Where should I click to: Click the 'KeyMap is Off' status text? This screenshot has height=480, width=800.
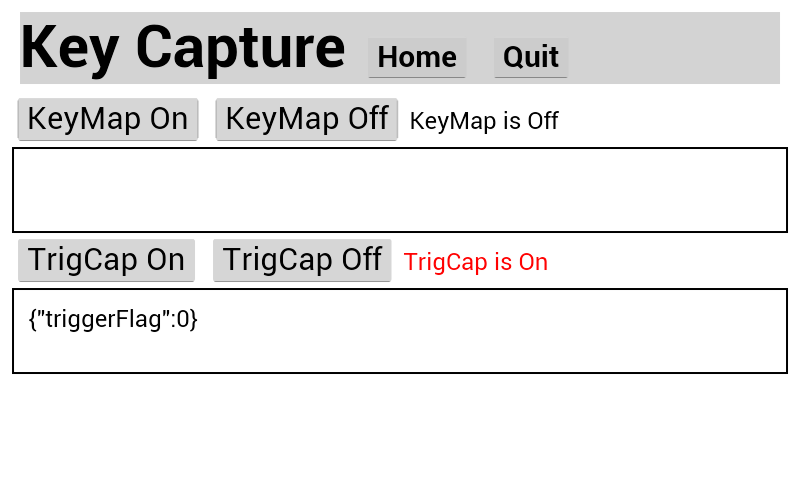484,122
